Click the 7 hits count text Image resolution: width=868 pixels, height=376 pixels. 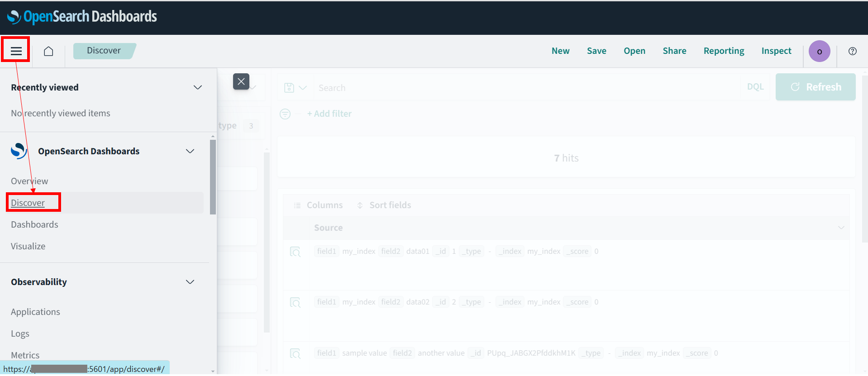pos(566,158)
